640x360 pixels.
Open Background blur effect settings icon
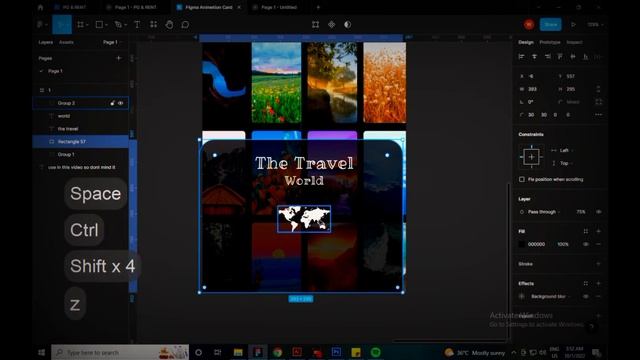tap(522, 296)
